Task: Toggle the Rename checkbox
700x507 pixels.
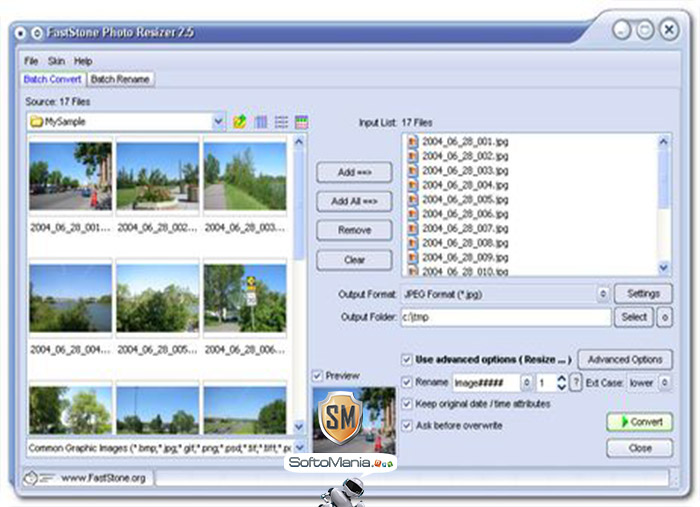Action: 407,382
